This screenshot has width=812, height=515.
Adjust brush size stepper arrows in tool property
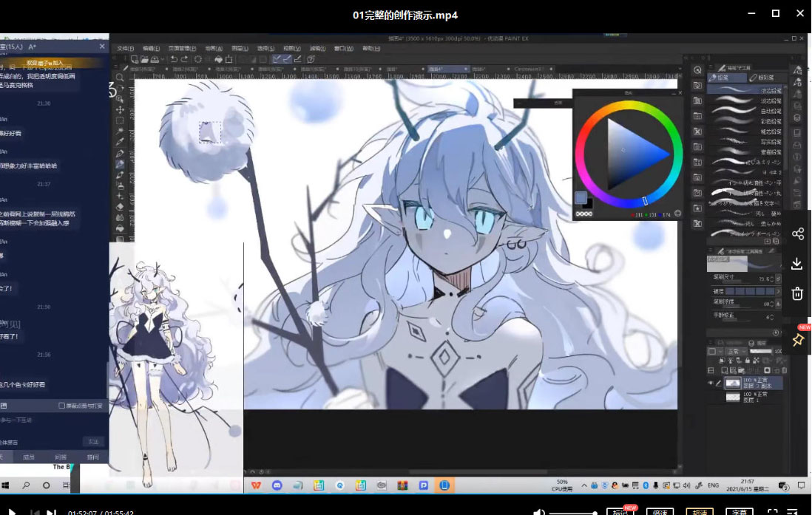click(x=771, y=279)
